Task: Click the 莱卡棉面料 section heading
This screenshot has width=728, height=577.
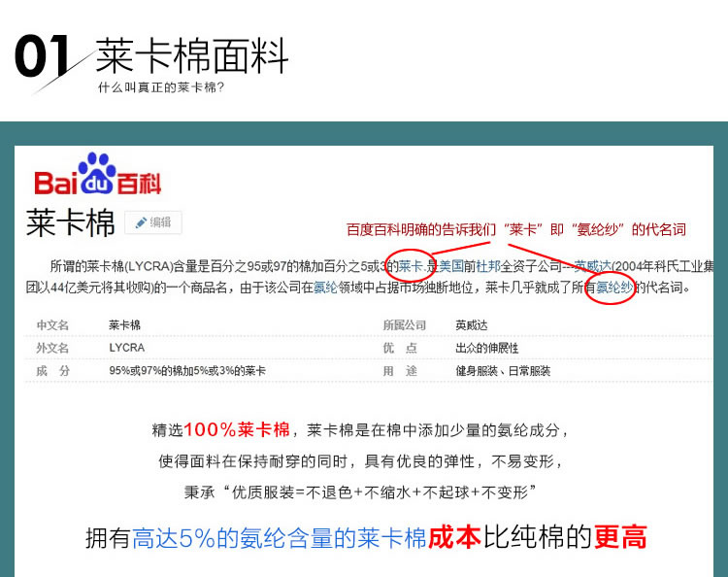Action: (192, 56)
